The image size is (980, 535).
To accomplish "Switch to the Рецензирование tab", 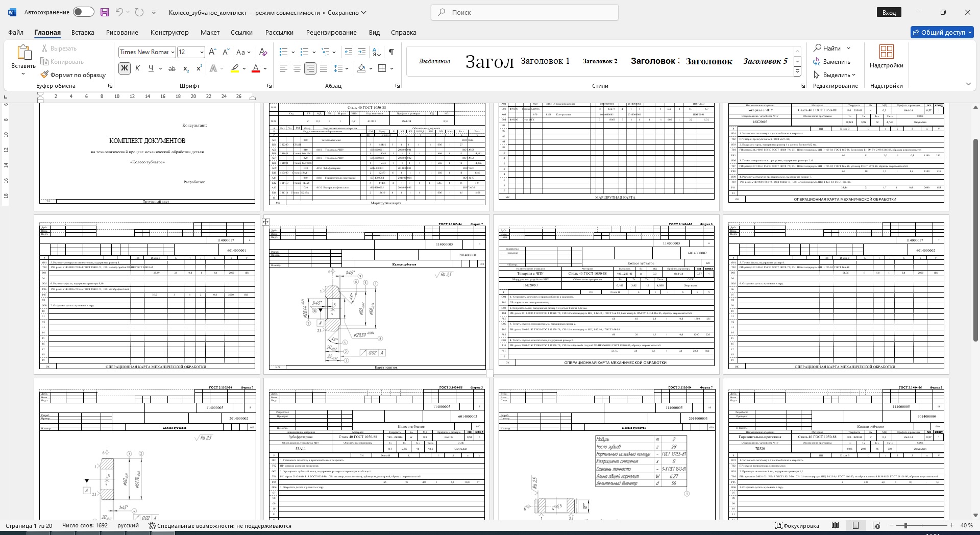I will coord(331,32).
